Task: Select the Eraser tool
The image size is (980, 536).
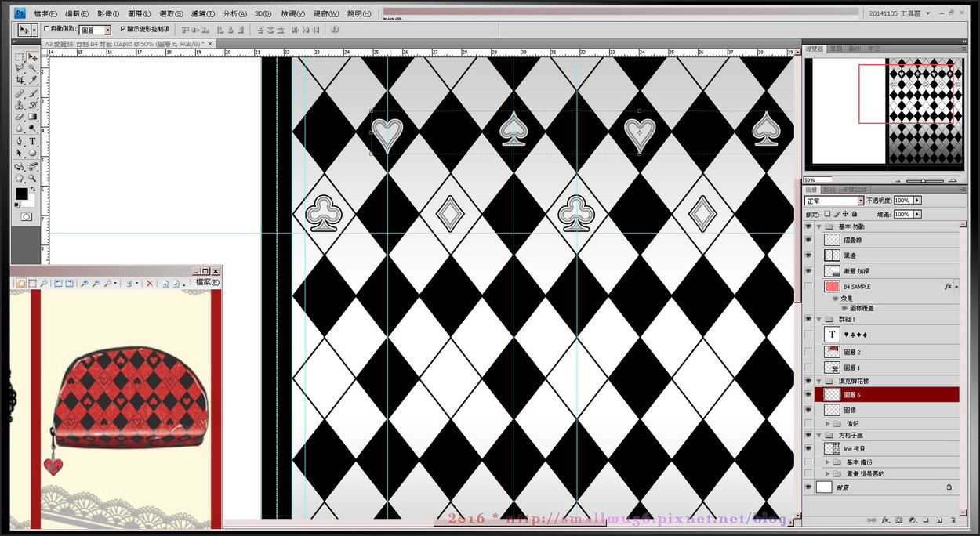Action: click(20, 116)
